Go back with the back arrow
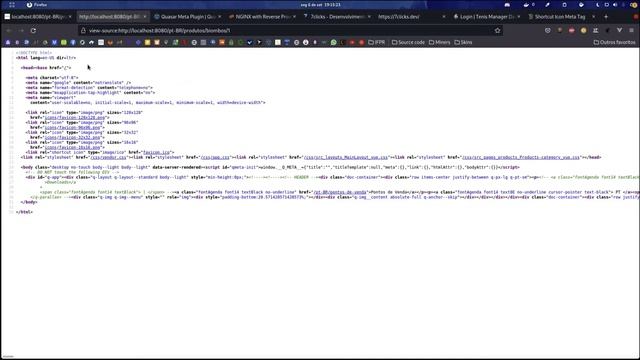Viewport: 640px width, 360px height. point(9,31)
